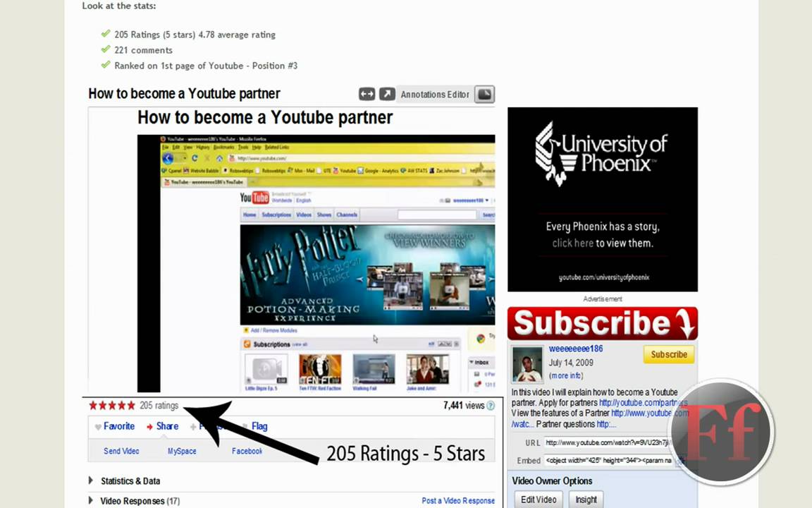This screenshot has width=812, height=508.
Task: Click the Ten FTW Red Faction thumbnail
Action: click(320, 370)
